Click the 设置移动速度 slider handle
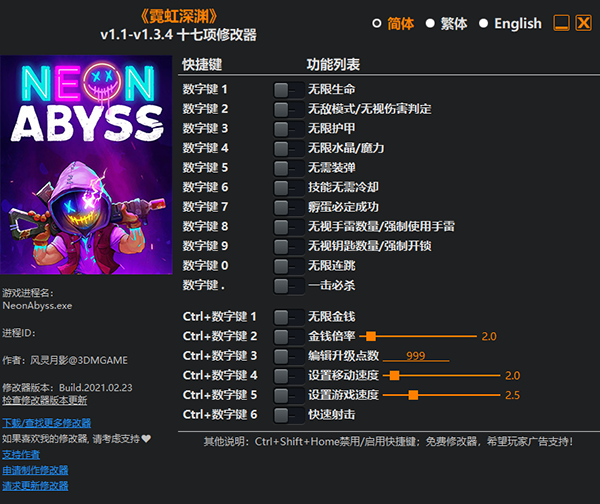 (395, 375)
